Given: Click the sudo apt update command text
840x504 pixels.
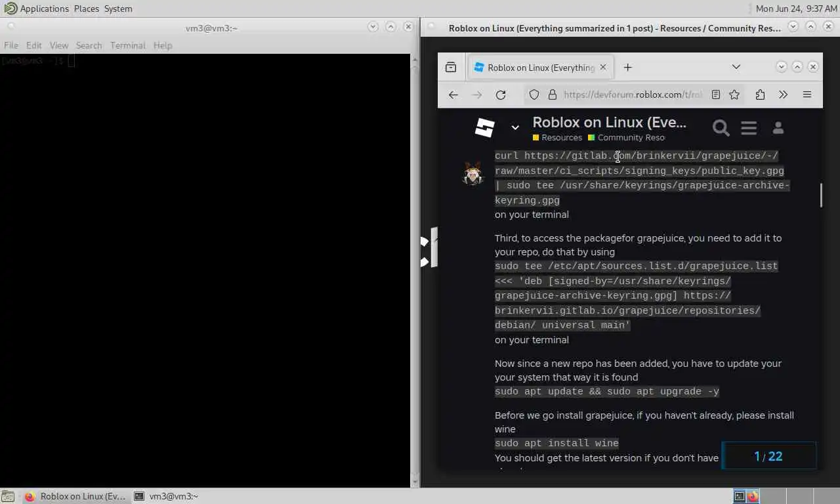Looking at the screenshot, I should click(x=607, y=391).
